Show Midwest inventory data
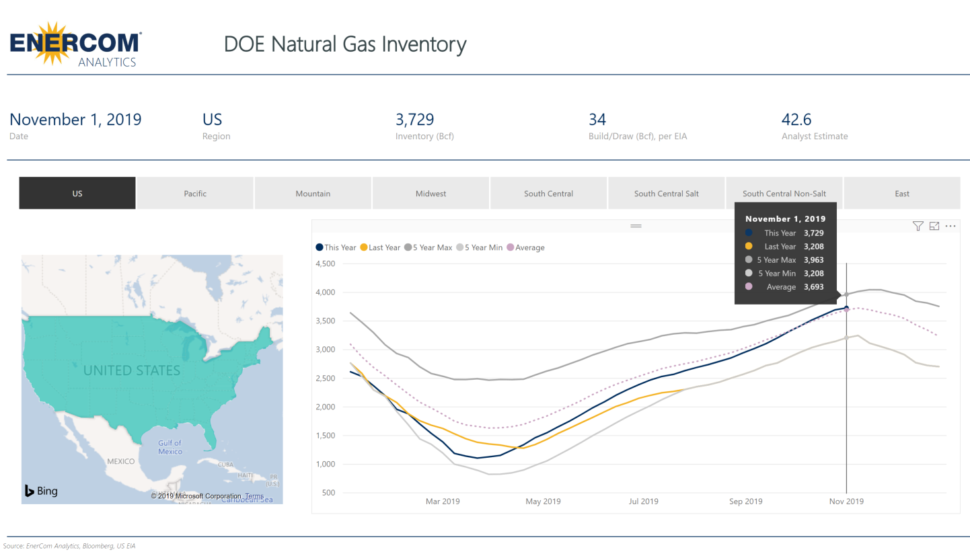970x560 pixels. [x=431, y=194]
